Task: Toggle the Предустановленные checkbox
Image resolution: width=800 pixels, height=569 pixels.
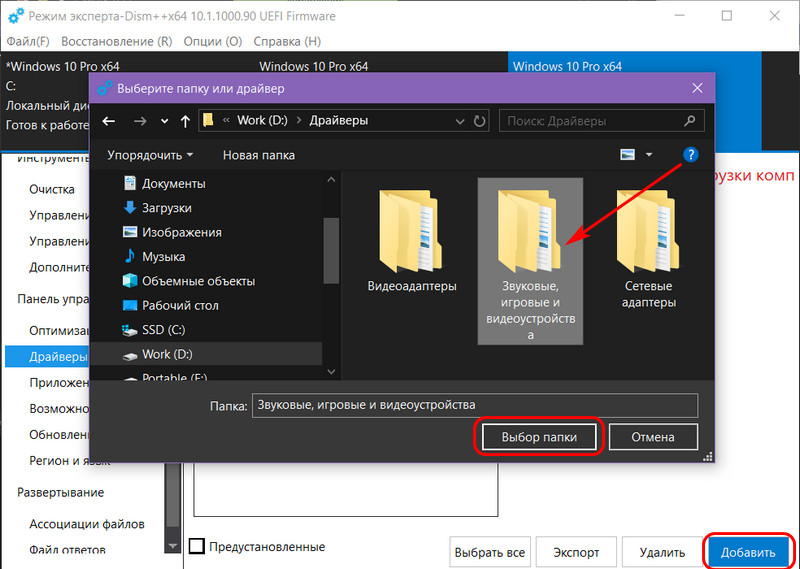Action: pos(197,547)
